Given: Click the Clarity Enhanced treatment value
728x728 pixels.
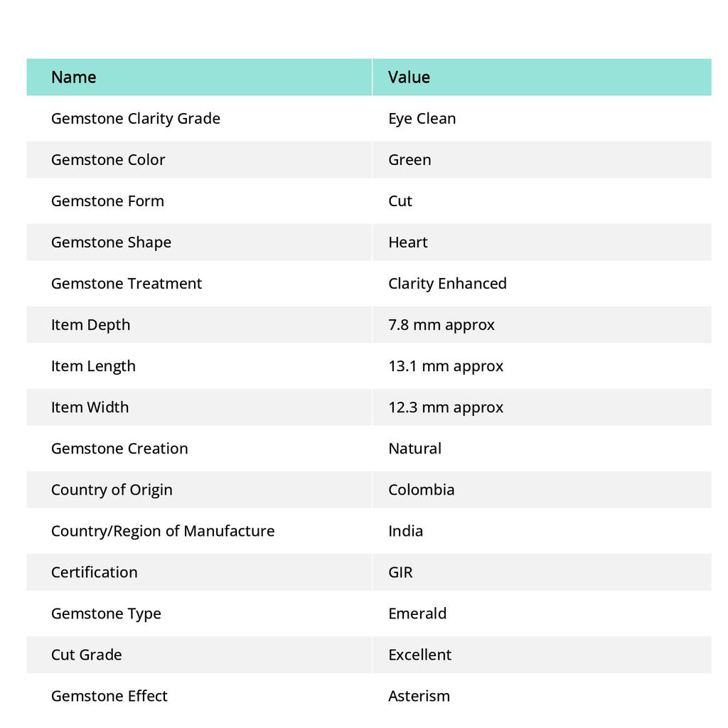Looking at the screenshot, I should point(447,283).
